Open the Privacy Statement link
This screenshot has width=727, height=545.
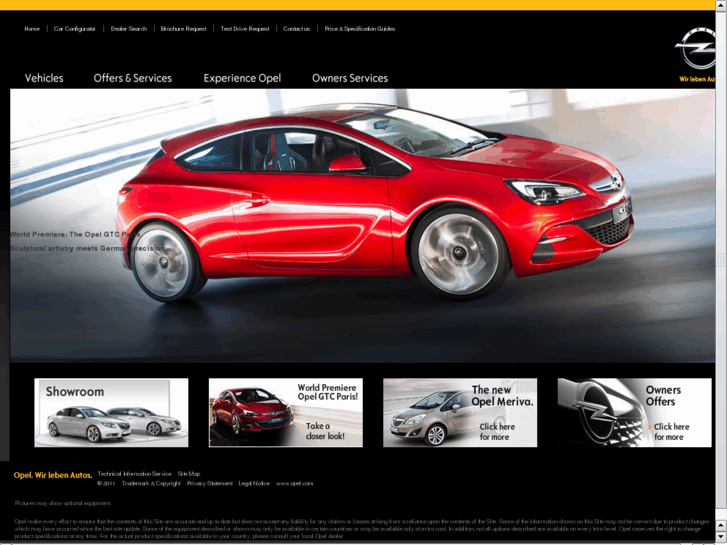[210, 483]
